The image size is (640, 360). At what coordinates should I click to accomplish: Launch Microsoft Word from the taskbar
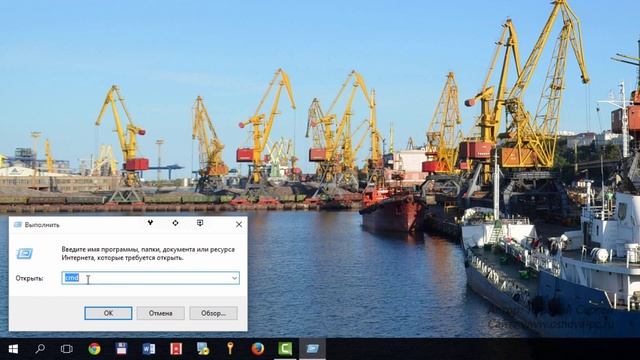click(149, 349)
